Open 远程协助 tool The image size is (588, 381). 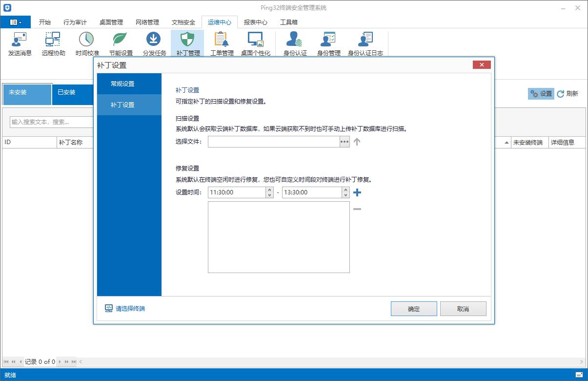[53, 43]
